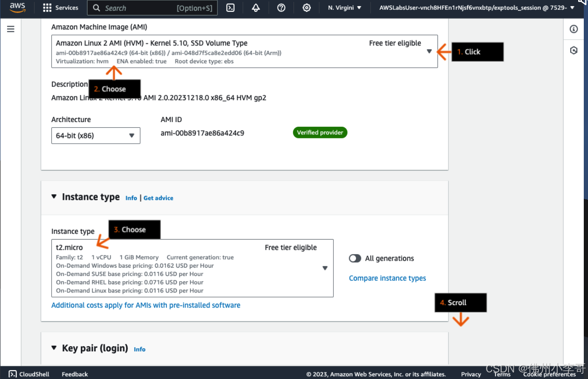Toggle the hamburger side navigation menu
This screenshot has width=588, height=379.
tap(11, 29)
